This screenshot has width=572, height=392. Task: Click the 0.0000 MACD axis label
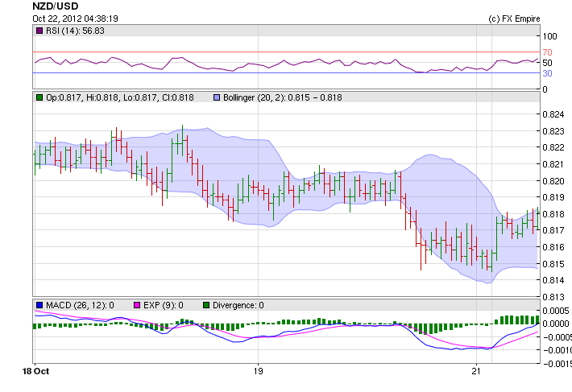click(x=556, y=324)
